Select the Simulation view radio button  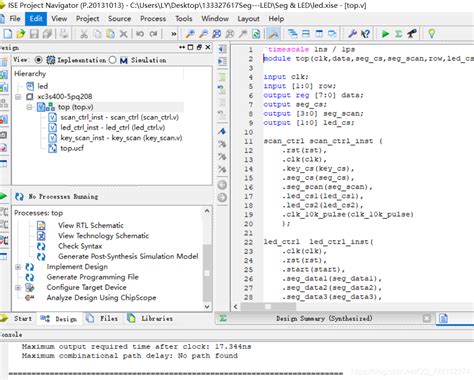coord(113,60)
